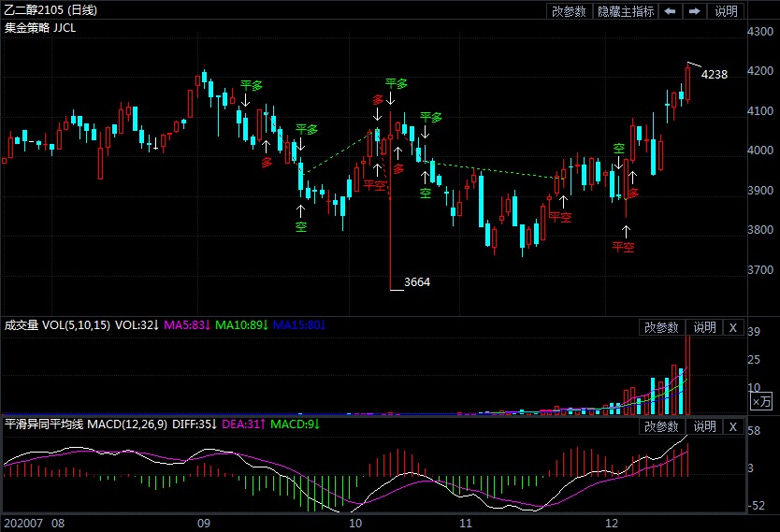Click the 成交量 VOL(5,10,15) label

[x=57, y=325]
